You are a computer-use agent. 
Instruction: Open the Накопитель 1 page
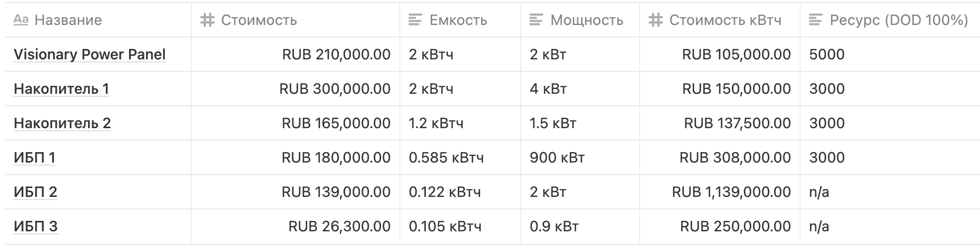coord(62,89)
